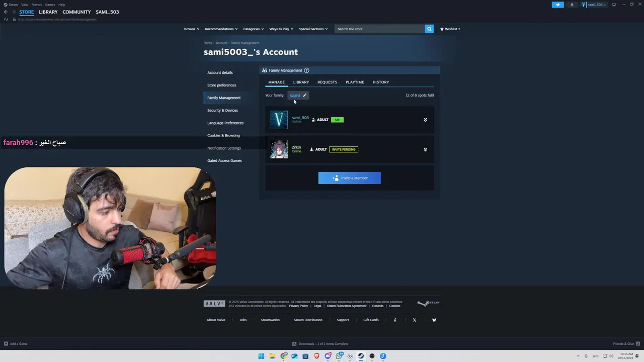Go to LIBRARY in top navigation
The width and height of the screenshot is (644, 362).
coord(48,12)
